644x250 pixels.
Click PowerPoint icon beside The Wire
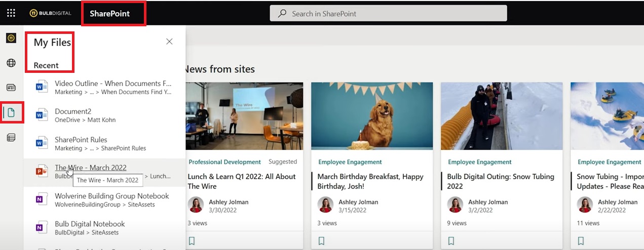click(42, 172)
